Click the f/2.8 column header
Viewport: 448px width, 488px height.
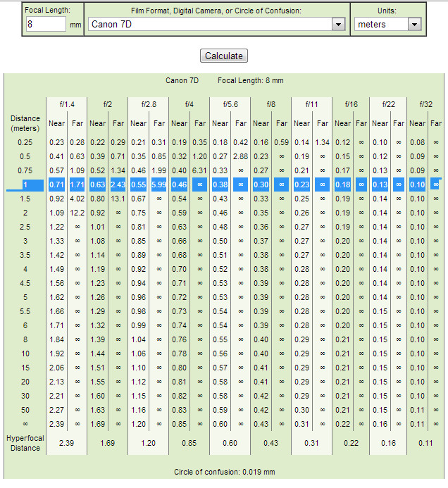(x=148, y=104)
